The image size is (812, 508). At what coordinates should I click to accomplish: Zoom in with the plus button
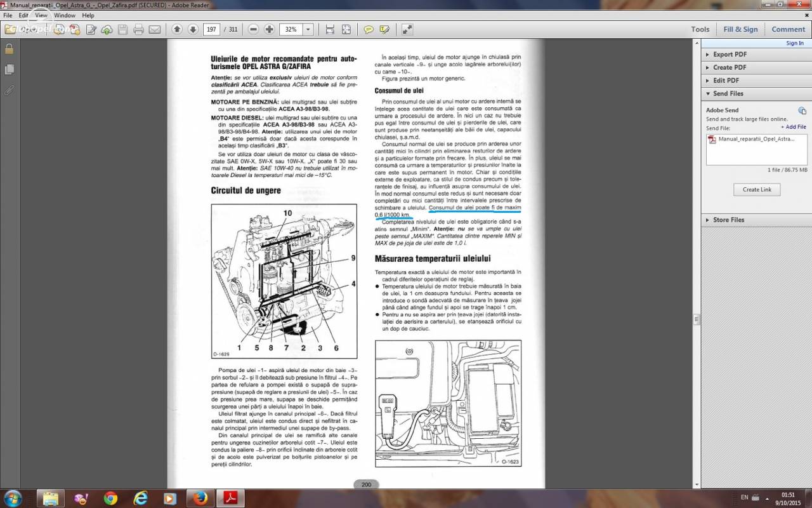[x=269, y=29]
